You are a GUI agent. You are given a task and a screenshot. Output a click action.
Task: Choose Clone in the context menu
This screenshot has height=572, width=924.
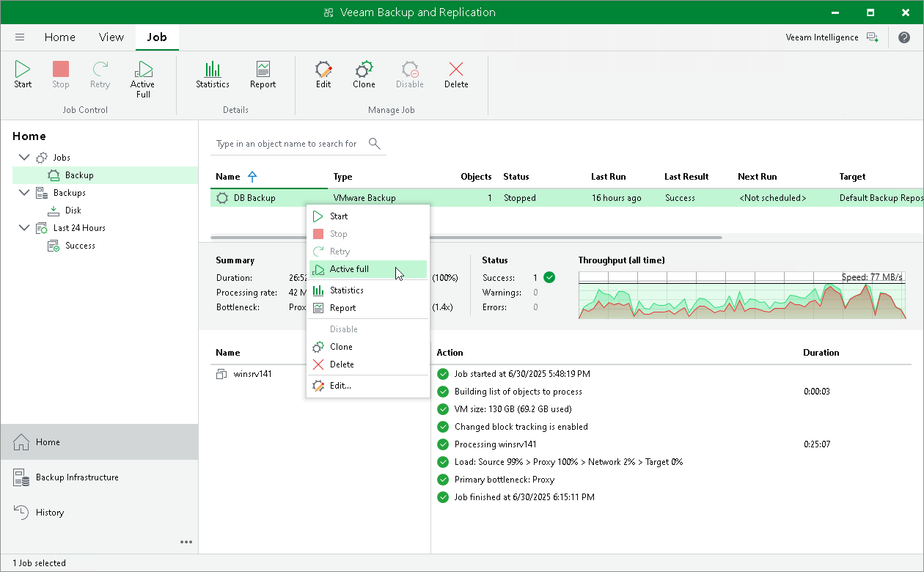click(367, 347)
